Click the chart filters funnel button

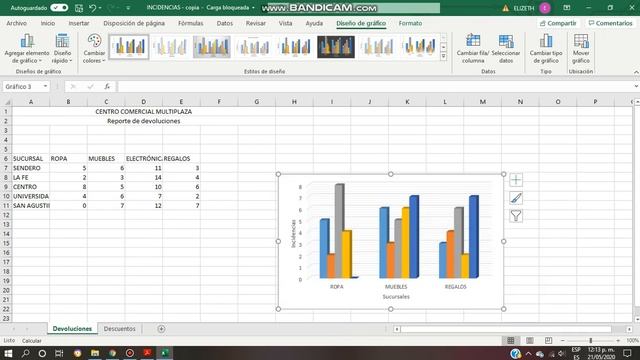click(x=516, y=216)
